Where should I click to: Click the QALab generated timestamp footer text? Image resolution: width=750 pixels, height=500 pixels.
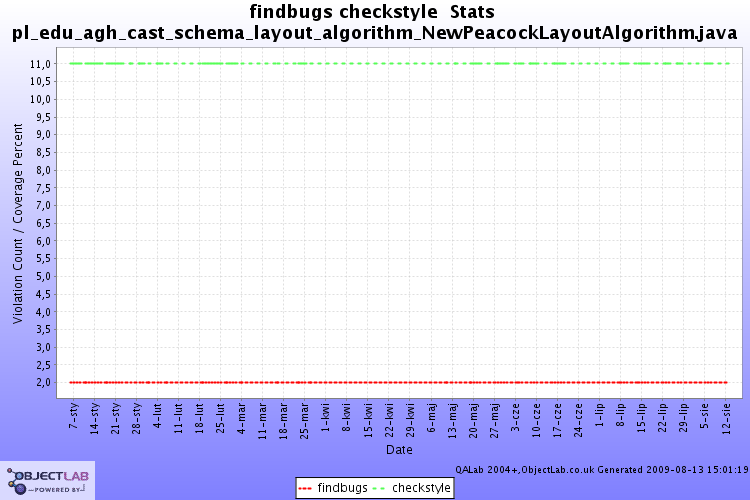tap(602, 470)
